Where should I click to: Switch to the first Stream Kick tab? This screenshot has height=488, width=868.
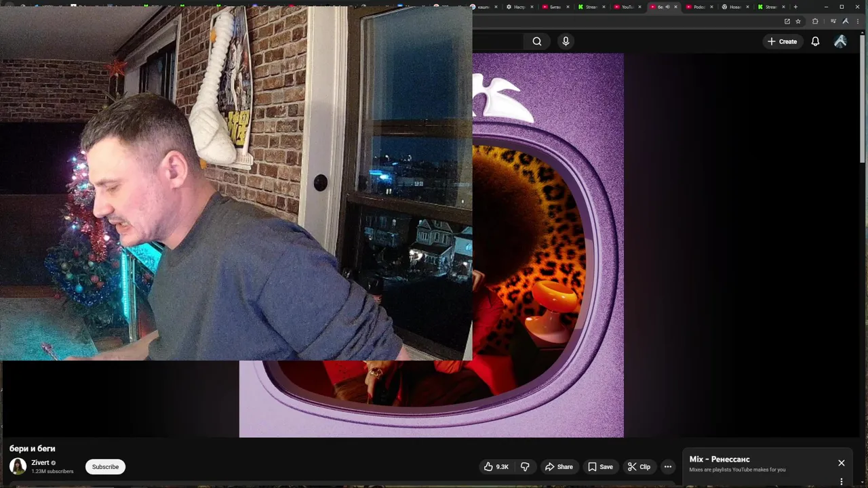pyautogui.click(x=591, y=7)
